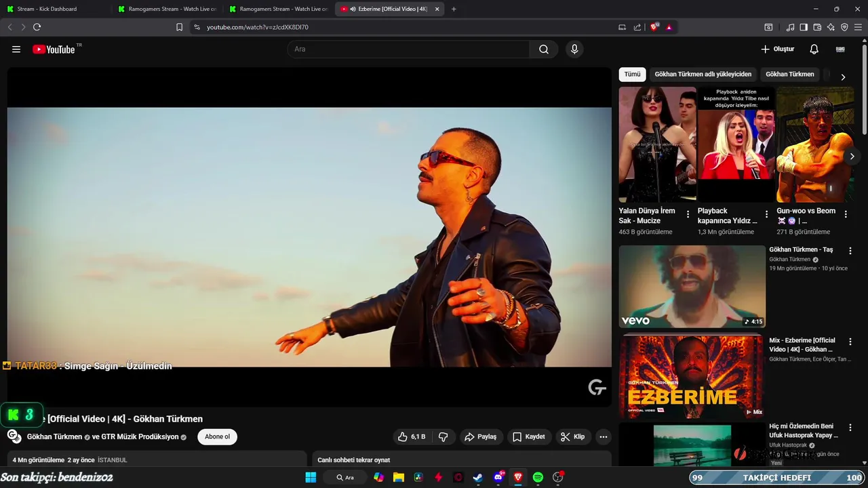Show next Shorts with the arrow
This screenshot has width=868, height=488.
click(852, 157)
